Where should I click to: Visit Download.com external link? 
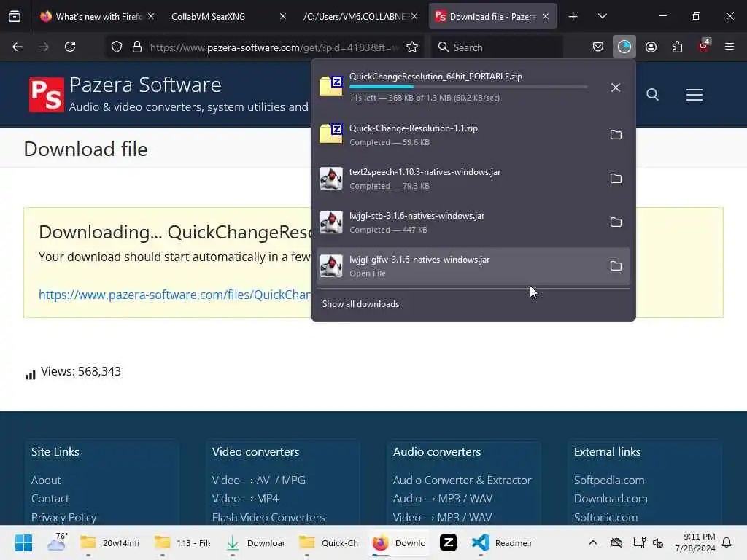tap(611, 499)
